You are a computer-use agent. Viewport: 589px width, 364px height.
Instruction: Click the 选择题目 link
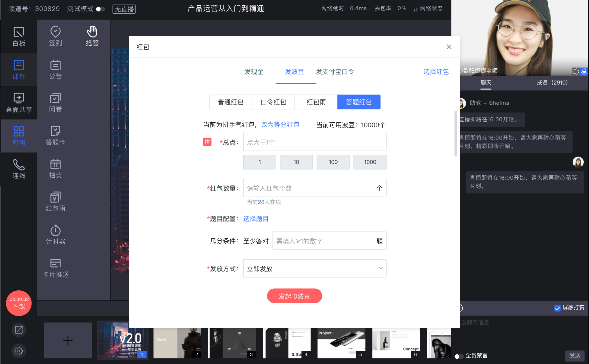256,219
